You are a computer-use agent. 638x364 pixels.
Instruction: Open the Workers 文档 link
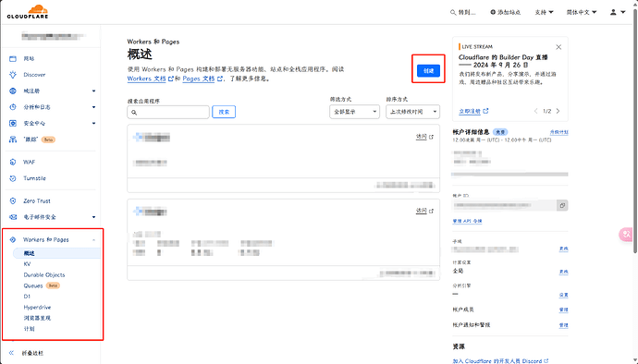point(146,79)
